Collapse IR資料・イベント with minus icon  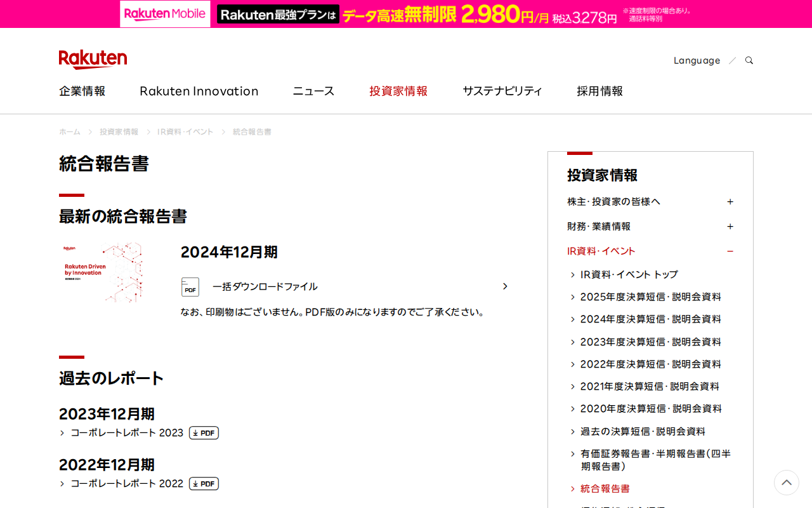tap(730, 251)
